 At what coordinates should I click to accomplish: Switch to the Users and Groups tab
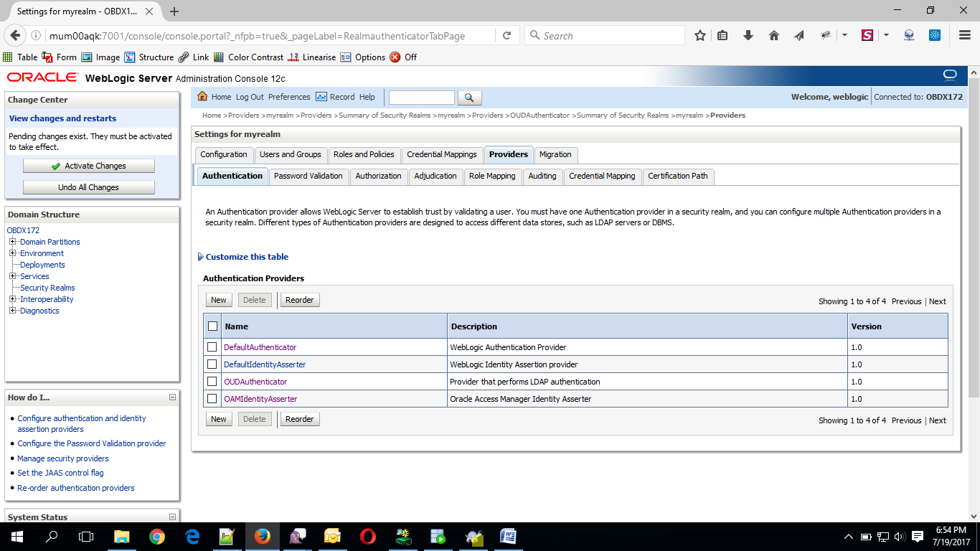pos(291,155)
